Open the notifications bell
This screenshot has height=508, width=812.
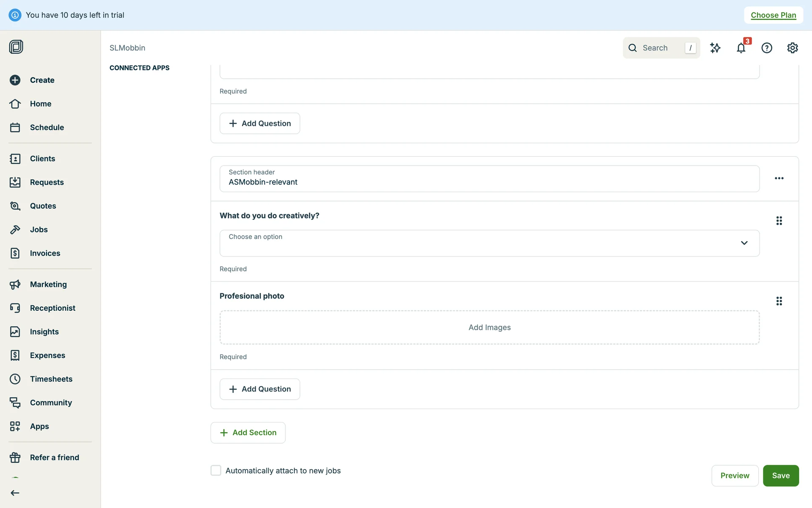click(741, 48)
